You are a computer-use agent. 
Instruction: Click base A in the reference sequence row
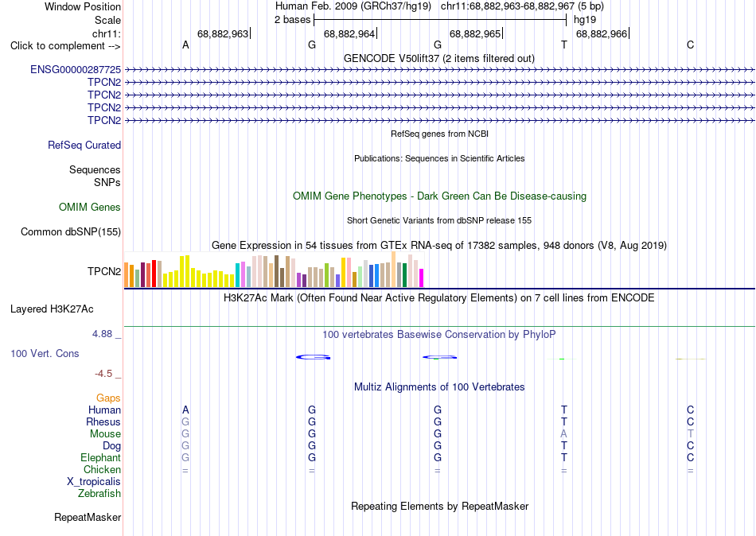point(185,45)
